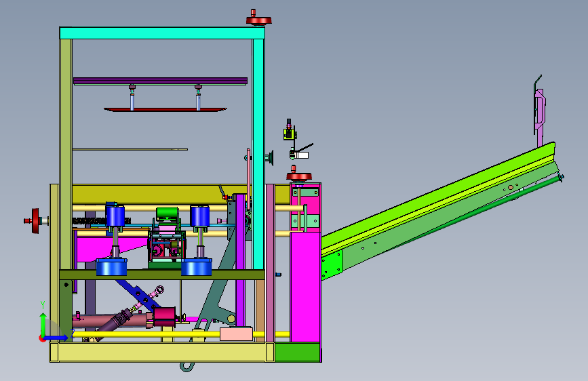588x381 pixels.
Task: Pick the pale yellow bottom base beam
Action: click(162, 352)
